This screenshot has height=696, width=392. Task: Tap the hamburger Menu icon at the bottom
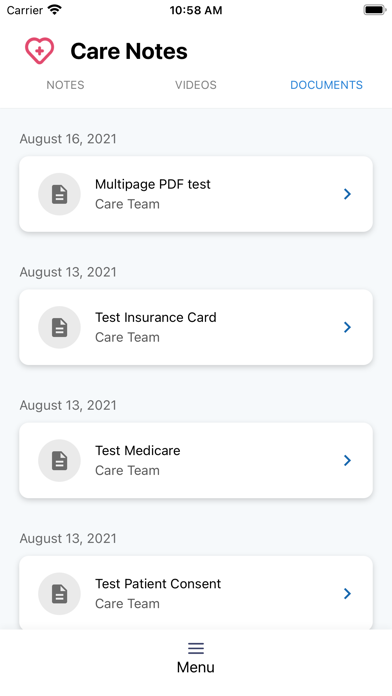[196, 649]
